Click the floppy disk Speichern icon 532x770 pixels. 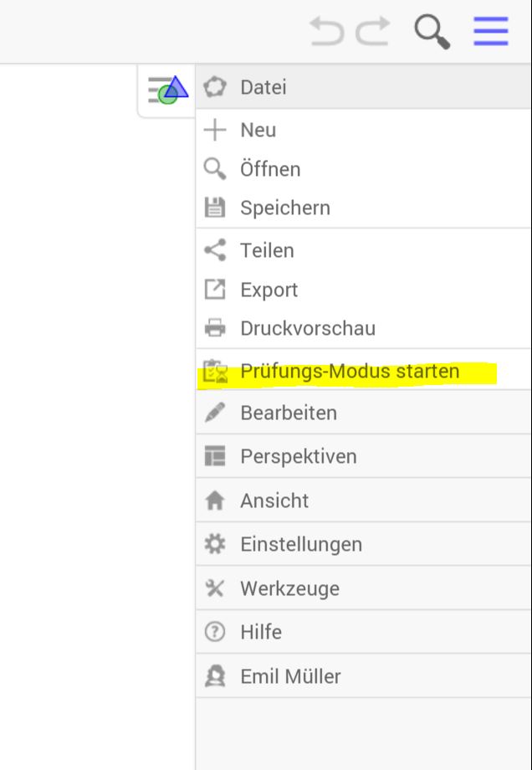216,208
